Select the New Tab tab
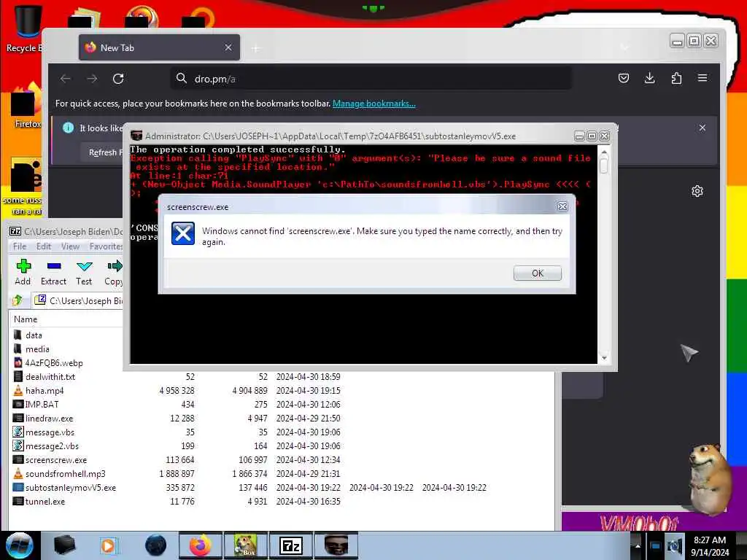Image resolution: width=747 pixels, height=560 pixels. pyautogui.click(x=159, y=47)
